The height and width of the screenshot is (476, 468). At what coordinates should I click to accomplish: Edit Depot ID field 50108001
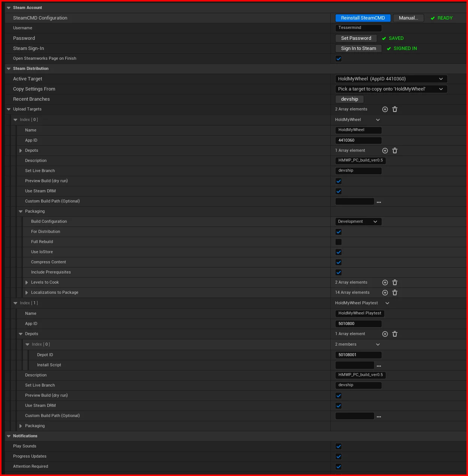358,355
